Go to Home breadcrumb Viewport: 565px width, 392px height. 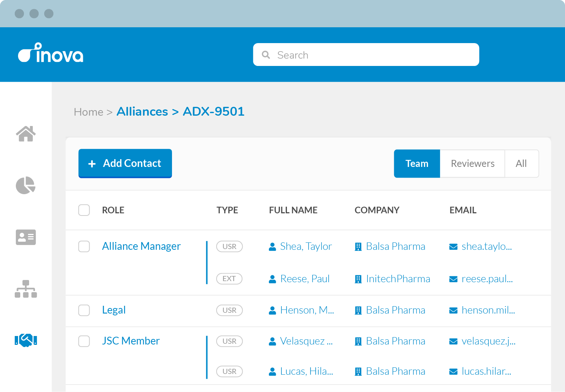click(x=88, y=112)
